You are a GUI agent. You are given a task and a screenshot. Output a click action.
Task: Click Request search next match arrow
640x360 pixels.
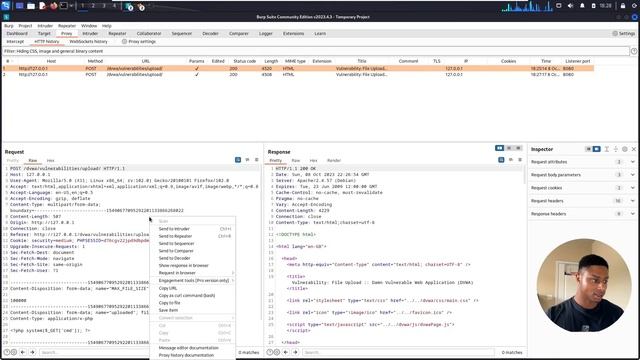tap(32, 352)
